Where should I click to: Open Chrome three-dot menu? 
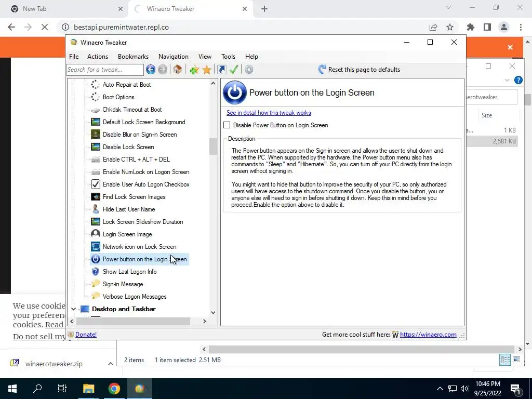pyautogui.click(x=521, y=27)
